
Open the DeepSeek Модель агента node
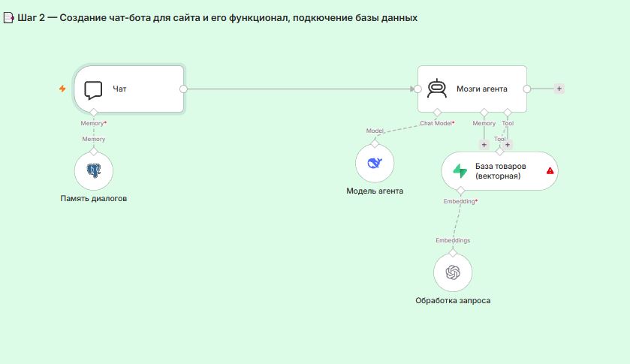tap(375, 163)
